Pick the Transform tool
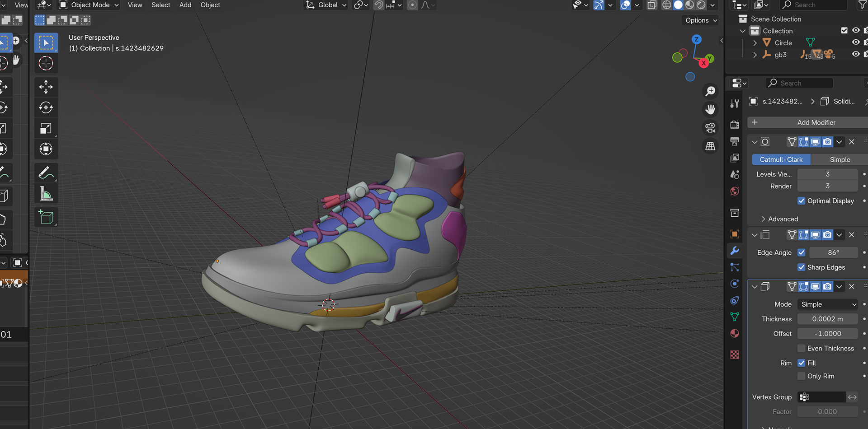This screenshot has height=429, width=868. click(46, 149)
